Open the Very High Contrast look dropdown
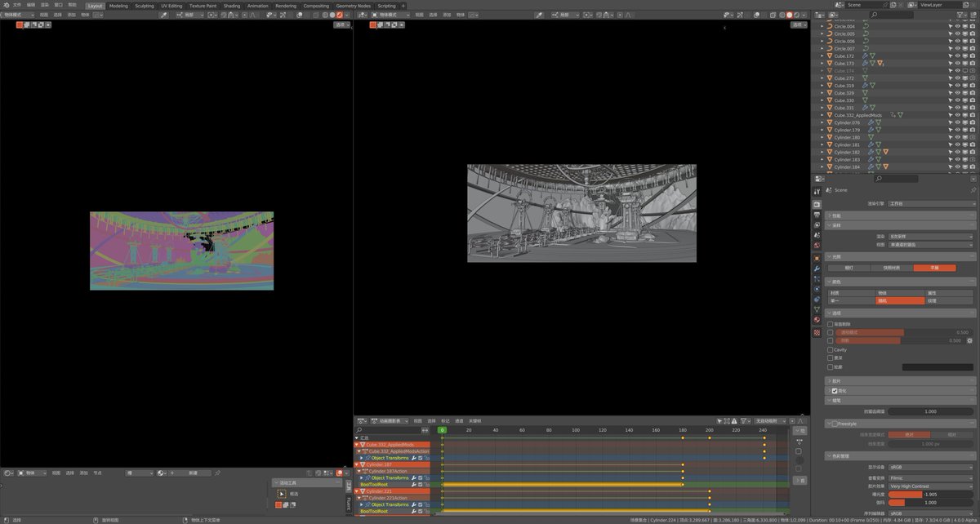 tap(930, 486)
